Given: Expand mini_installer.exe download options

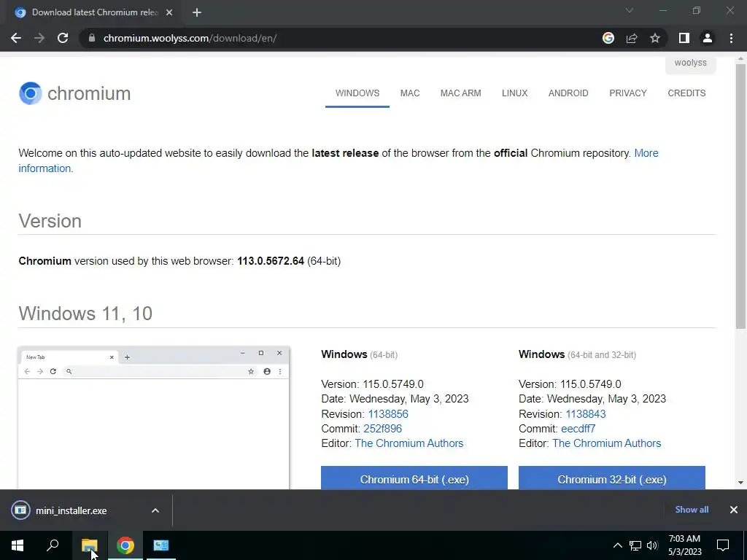Looking at the screenshot, I should (155, 510).
